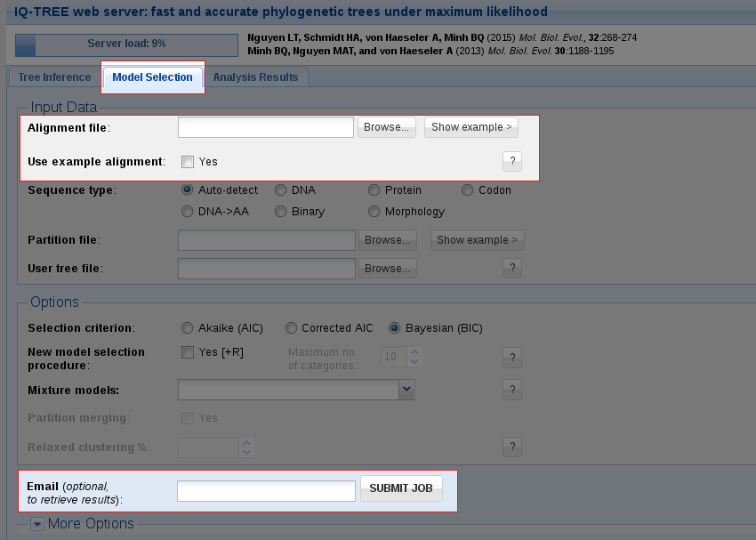Select DNA->AA sequence type
The image size is (756, 540).
[187, 211]
